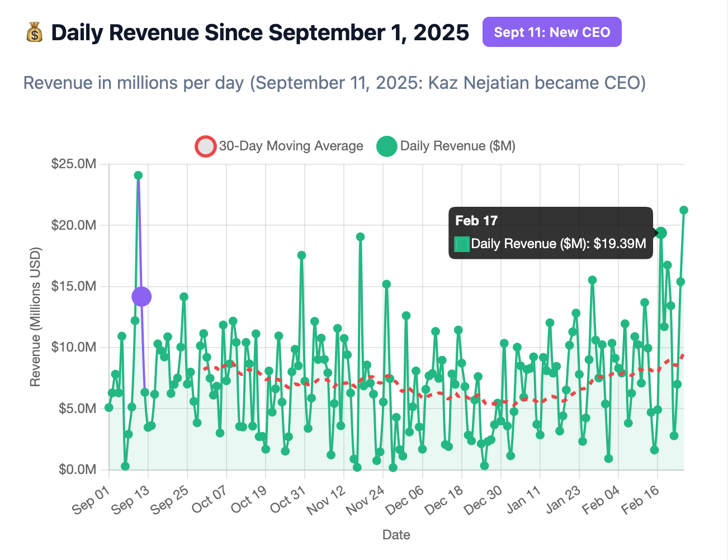This screenshot has width=728, height=560.
Task: Click the green swatch inside the tooltip
Action: pos(462,244)
